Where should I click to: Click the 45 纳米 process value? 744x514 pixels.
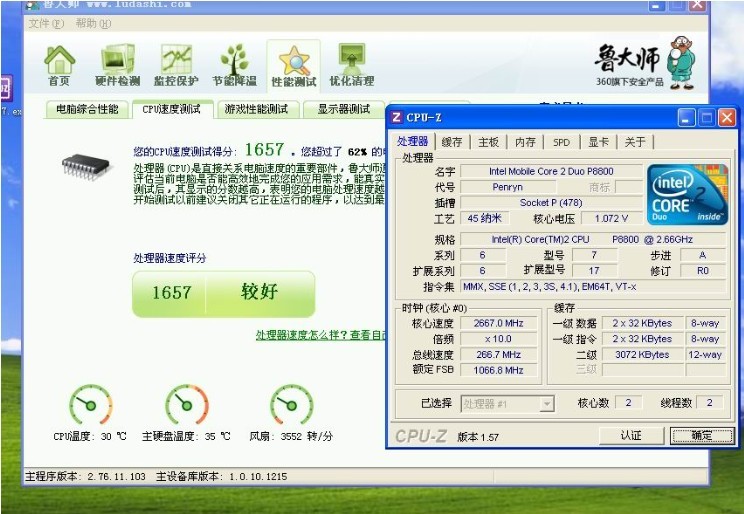point(484,218)
